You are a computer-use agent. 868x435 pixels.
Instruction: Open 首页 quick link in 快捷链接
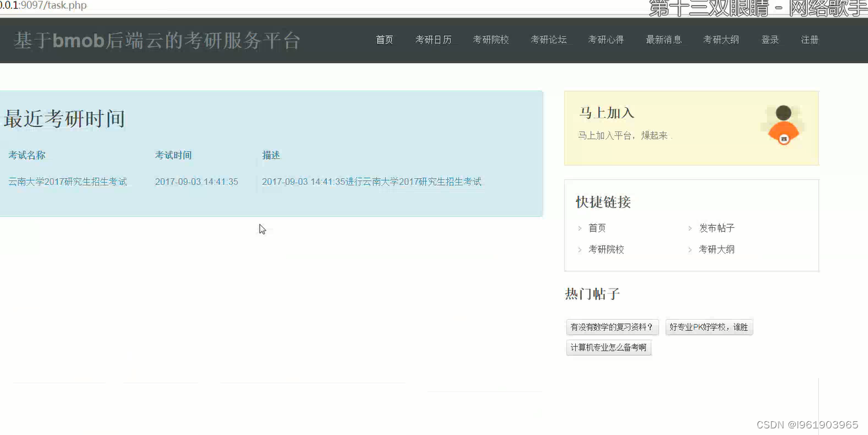[597, 228]
